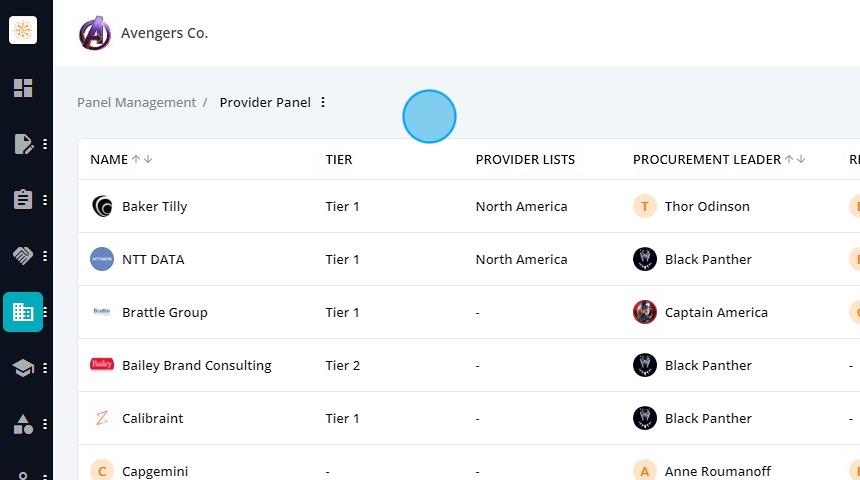Select Thor Odinson procurement leader

click(x=707, y=206)
